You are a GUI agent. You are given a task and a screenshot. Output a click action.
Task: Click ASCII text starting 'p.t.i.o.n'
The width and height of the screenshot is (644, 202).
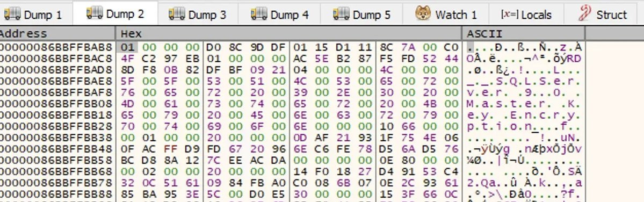524,126
